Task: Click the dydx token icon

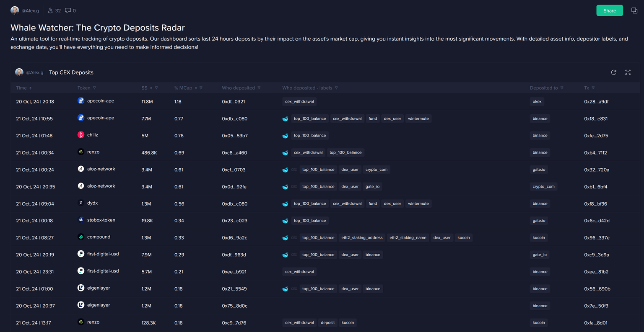Action: 81,203
